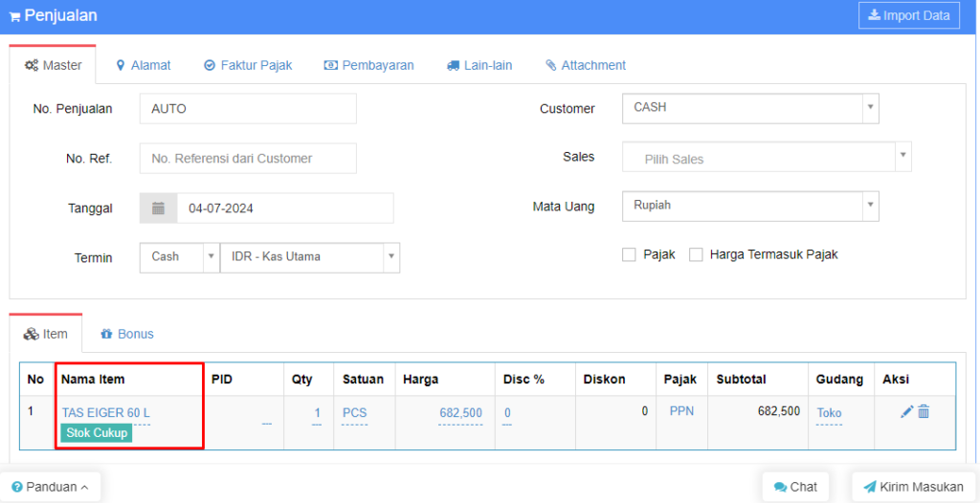Open the Pilih Sales dropdown

tap(766, 158)
